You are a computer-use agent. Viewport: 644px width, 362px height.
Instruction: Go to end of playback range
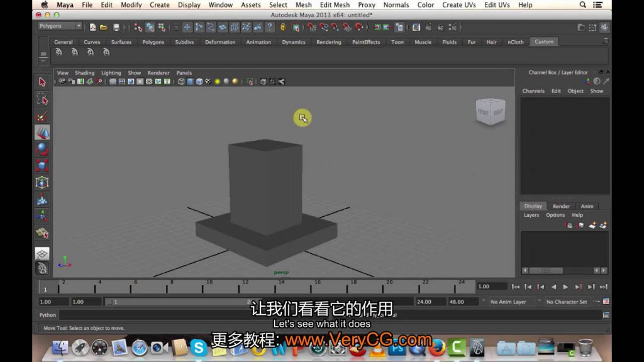pos(603,287)
